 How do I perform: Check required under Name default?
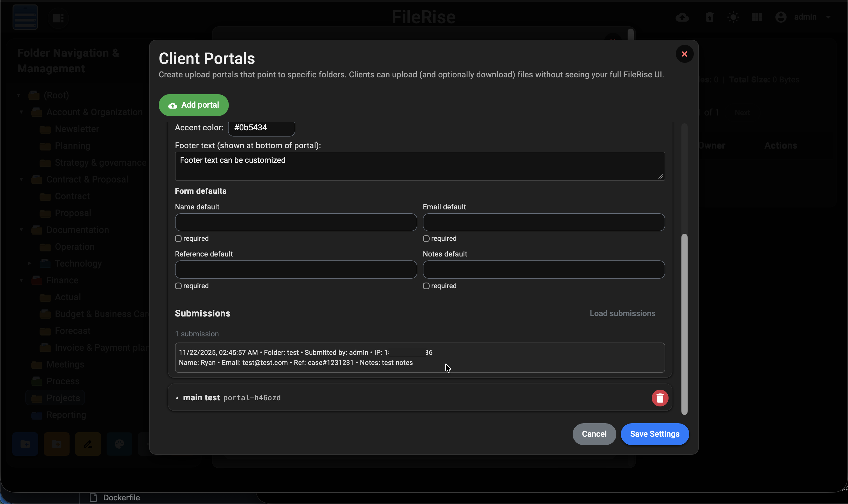point(178,239)
